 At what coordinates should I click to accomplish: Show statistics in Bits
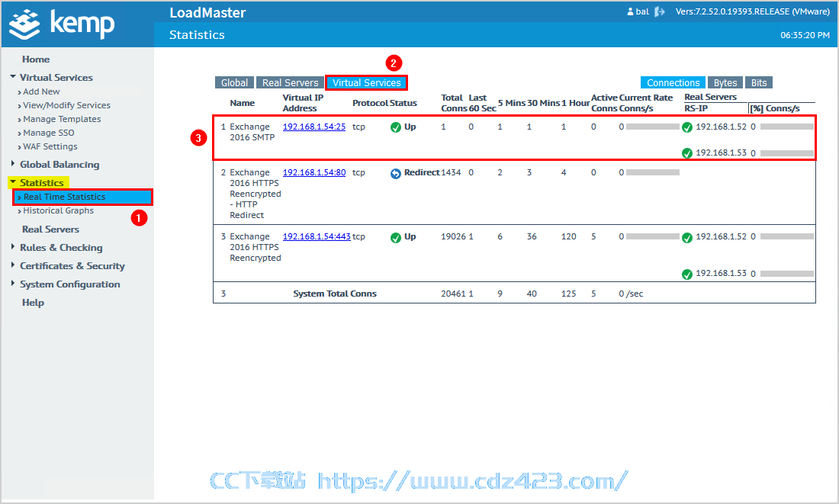click(759, 83)
